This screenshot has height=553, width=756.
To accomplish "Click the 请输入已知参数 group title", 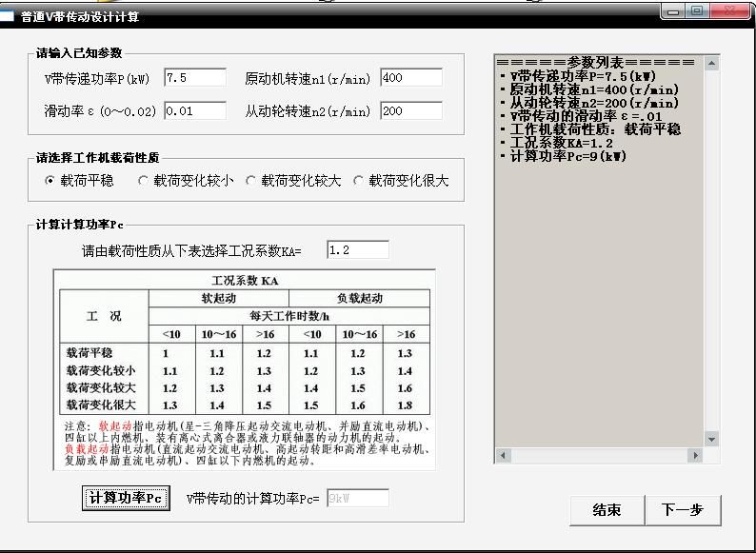I will (79, 53).
